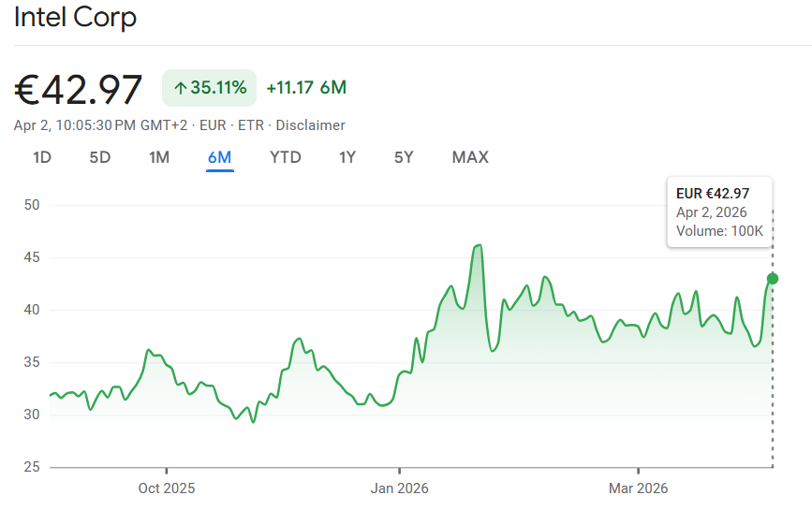Click the 35 y-axis label
This screenshot has width=812, height=510.
click(32, 362)
